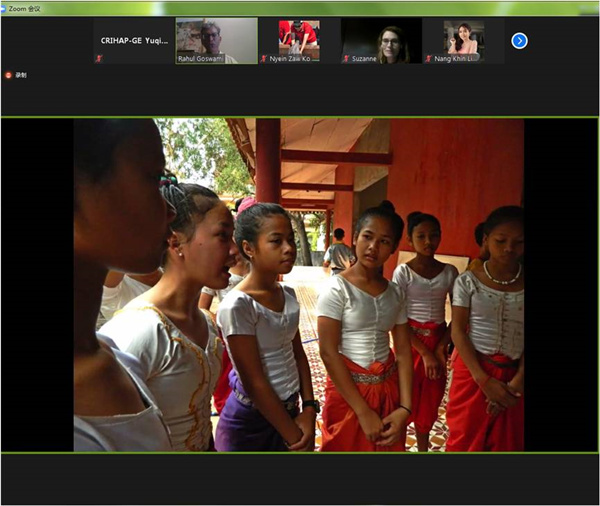Select Nyein Zaw Ko's video thumbnail
Image resolution: width=600 pixels, height=506 pixels.
coord(298,36)
